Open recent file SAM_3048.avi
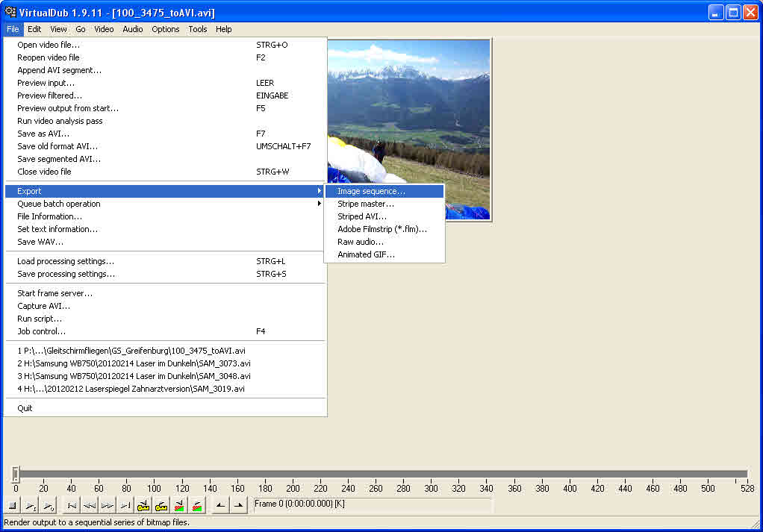The width and height of the screenshot is (763, 532). (x=164, y=376)
